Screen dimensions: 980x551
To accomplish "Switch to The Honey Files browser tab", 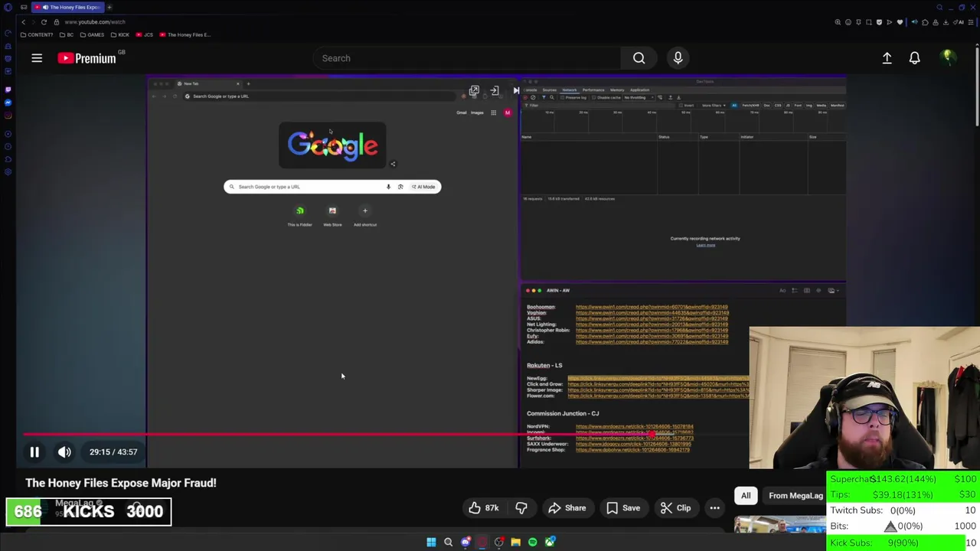I will [x=68, y=7].
